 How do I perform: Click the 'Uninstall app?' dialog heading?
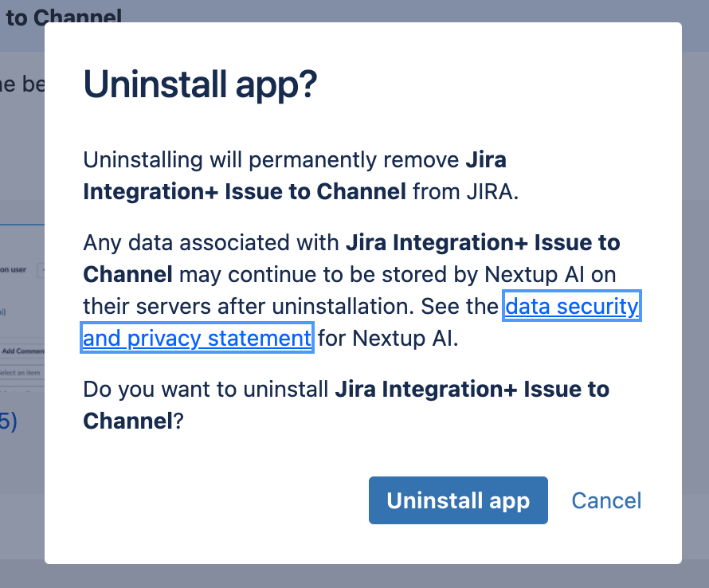[x=200, y=84]
